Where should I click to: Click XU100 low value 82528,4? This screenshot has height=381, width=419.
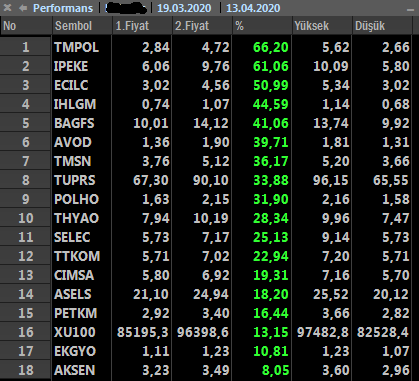point(383,332)
